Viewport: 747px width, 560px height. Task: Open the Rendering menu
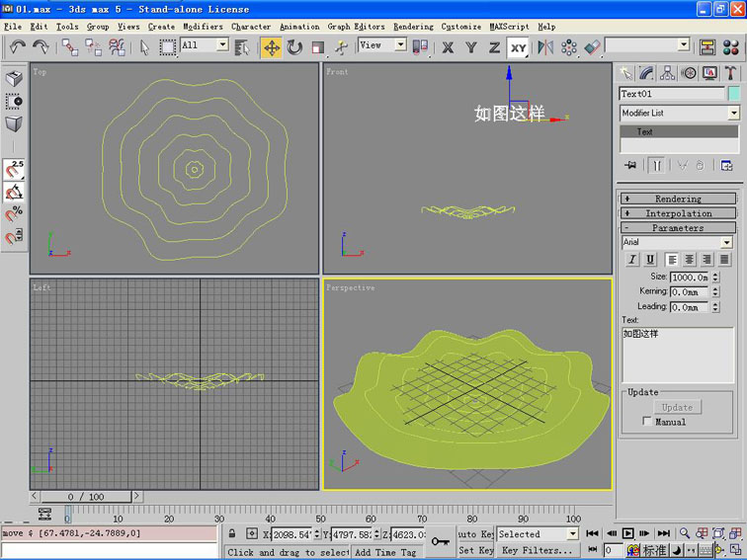click(x=413, y=27)
